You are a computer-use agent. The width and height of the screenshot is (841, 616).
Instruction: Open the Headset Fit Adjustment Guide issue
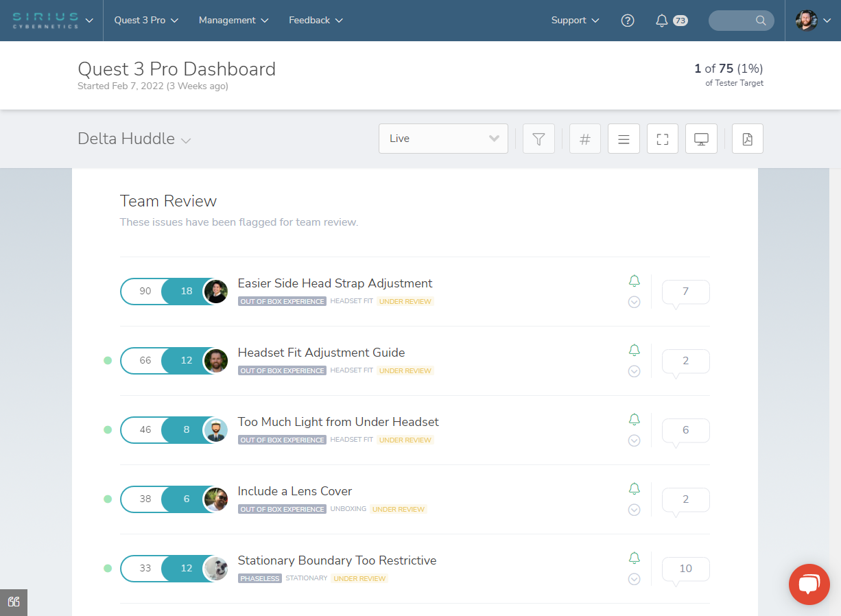321,352
